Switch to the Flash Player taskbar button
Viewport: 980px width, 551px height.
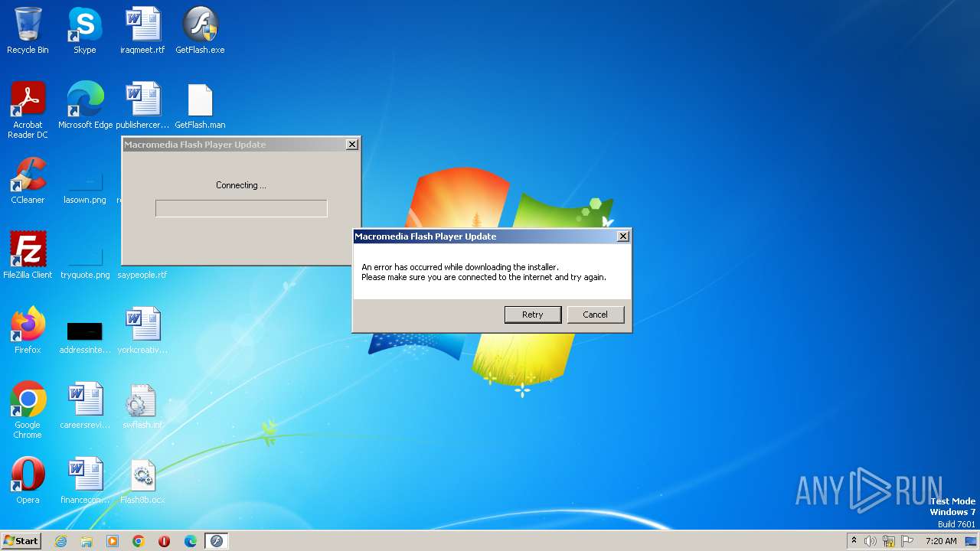click(217, 541)
